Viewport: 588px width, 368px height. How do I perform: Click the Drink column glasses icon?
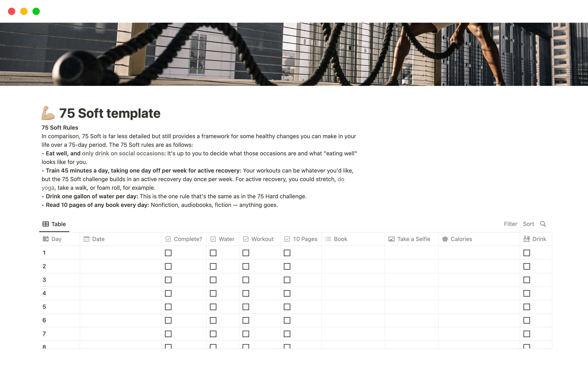click(526, 239)
